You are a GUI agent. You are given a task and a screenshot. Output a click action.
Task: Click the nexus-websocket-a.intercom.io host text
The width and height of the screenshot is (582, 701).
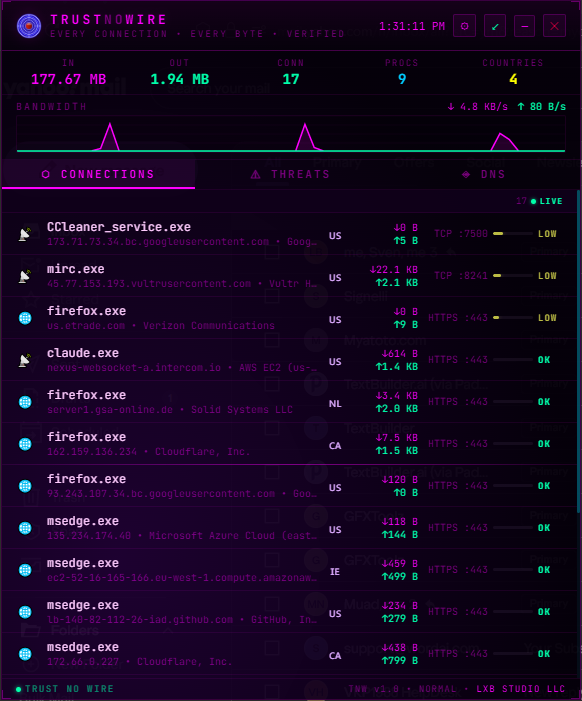134,368
